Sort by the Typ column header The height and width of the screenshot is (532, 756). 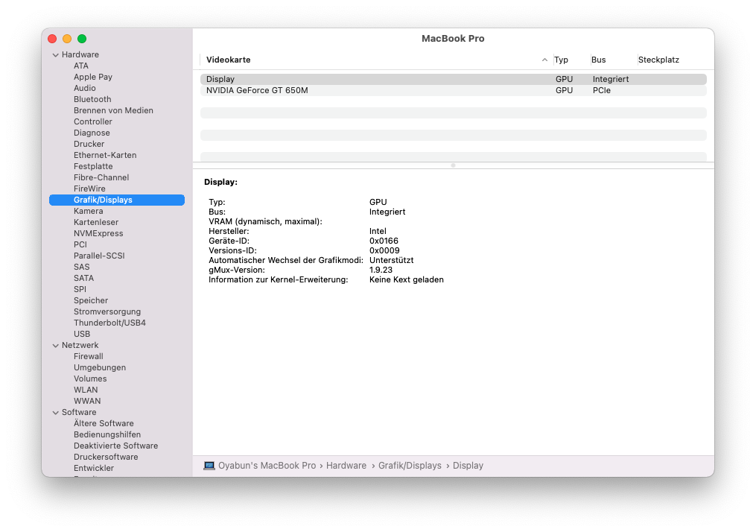[x=561, y=60]
